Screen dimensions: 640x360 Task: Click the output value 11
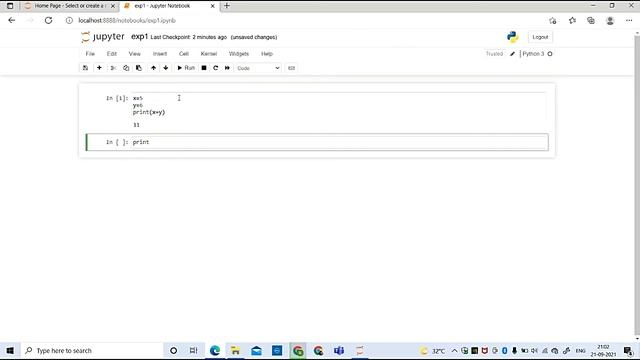point(136,125)
